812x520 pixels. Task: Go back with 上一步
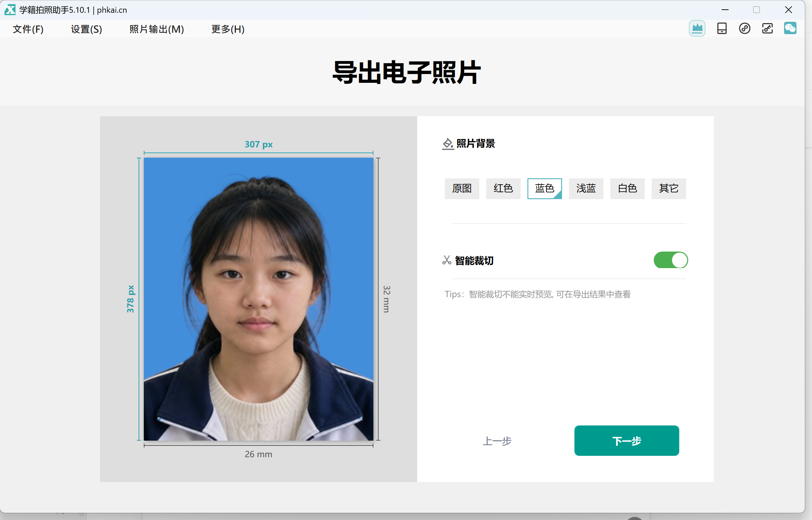(x=497, y=441)
